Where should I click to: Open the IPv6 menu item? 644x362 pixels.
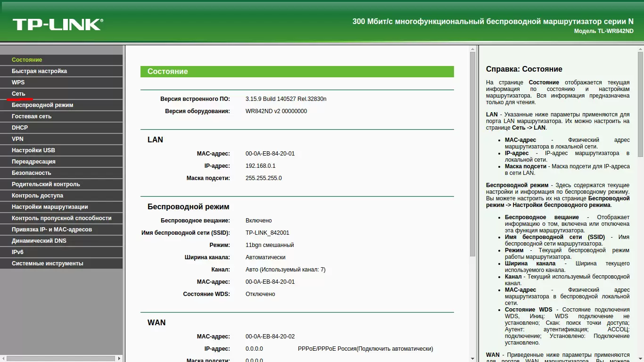point(17,252)
